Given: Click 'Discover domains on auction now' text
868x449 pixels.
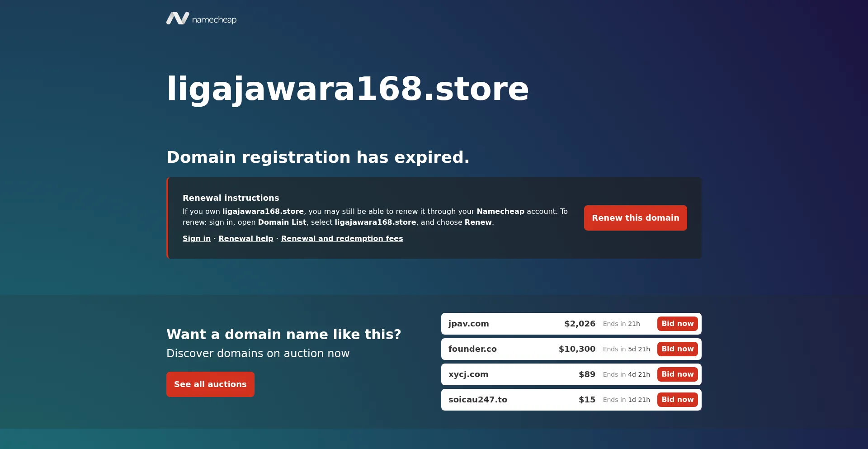Looking at the screenshot, I should coord(258,354).
